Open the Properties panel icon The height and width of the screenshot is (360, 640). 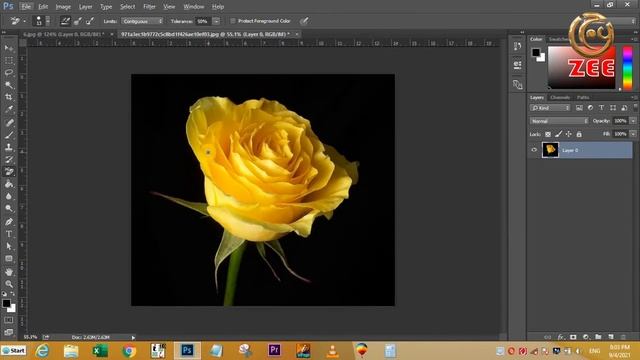pyautogui.click(x=518, y=64)
